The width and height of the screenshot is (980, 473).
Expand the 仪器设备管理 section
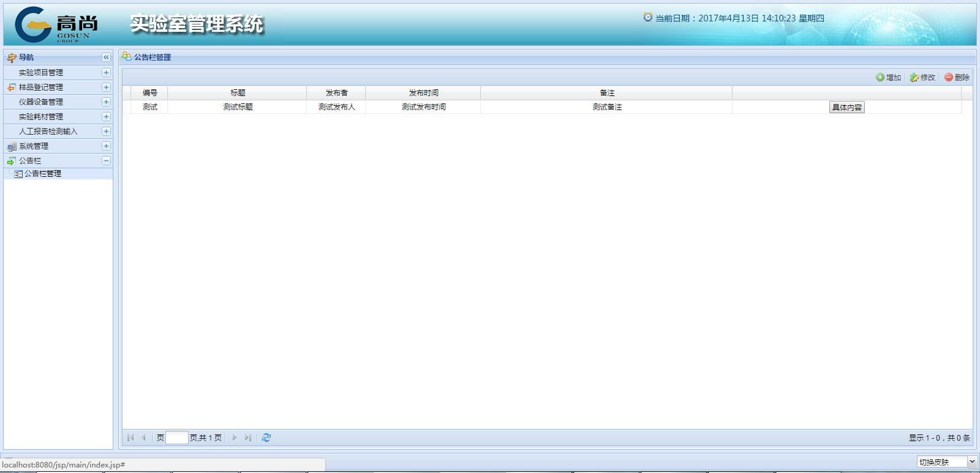pos(106,102)
